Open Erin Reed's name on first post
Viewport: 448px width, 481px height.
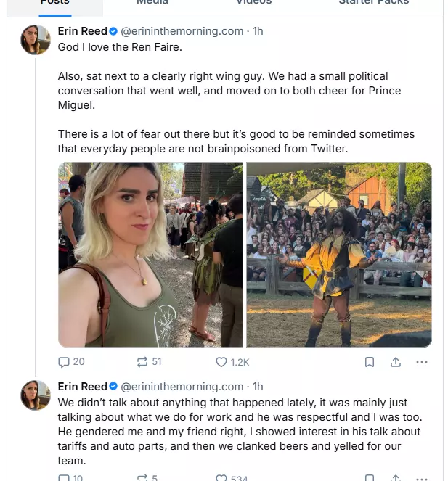coord(82,31)
